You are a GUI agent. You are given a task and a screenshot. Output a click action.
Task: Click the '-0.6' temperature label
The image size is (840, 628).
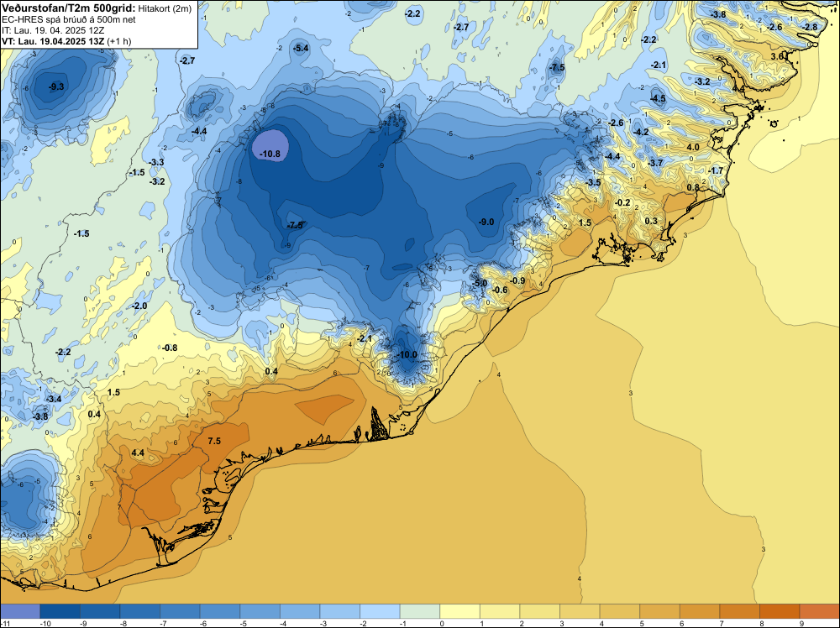pos(499,290)
